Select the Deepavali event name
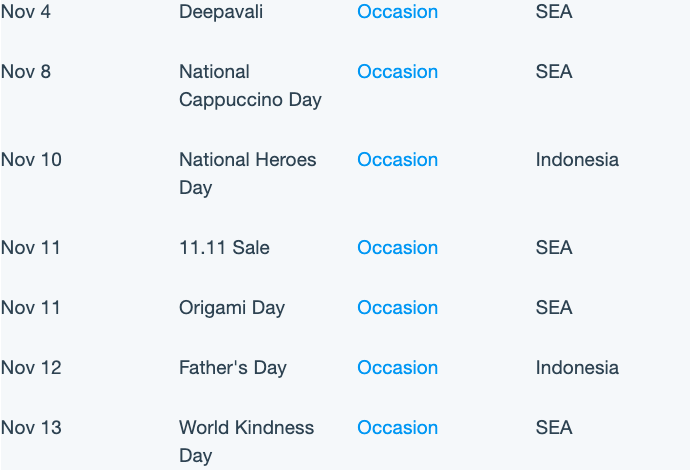The image size is (691, 470). tap(221, 12)
